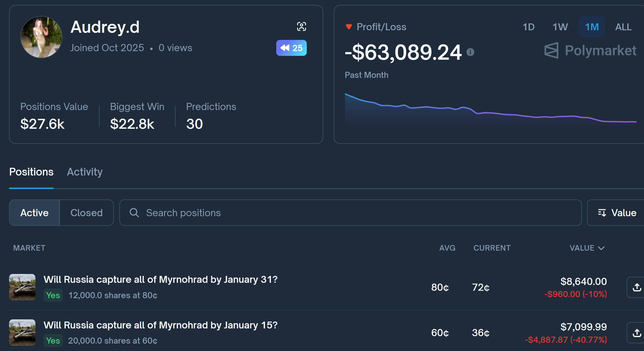Click the profile scan icon beside Audrey.d
The image size is (644, 351).
click(302, 27)
